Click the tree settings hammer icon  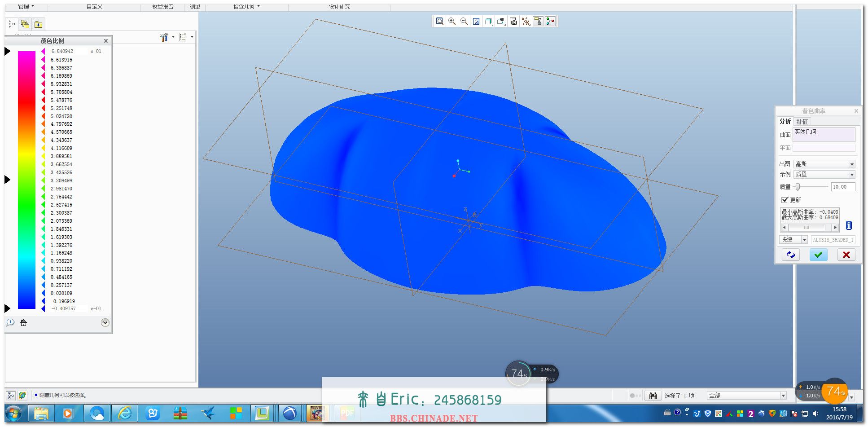click(164, 37)
